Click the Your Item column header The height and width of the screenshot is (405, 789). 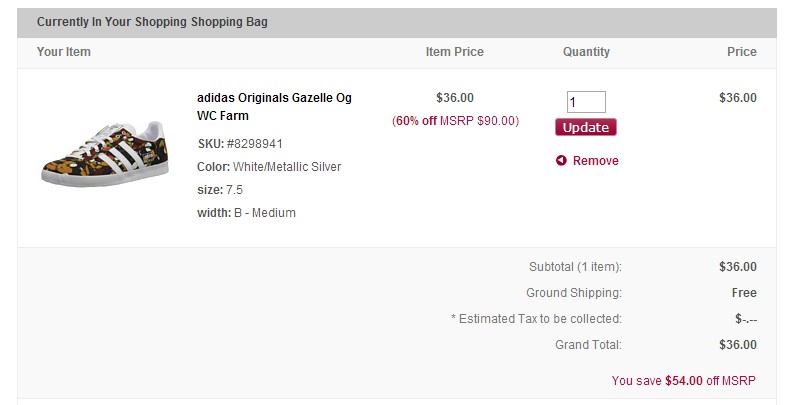(x=64, y=52)
